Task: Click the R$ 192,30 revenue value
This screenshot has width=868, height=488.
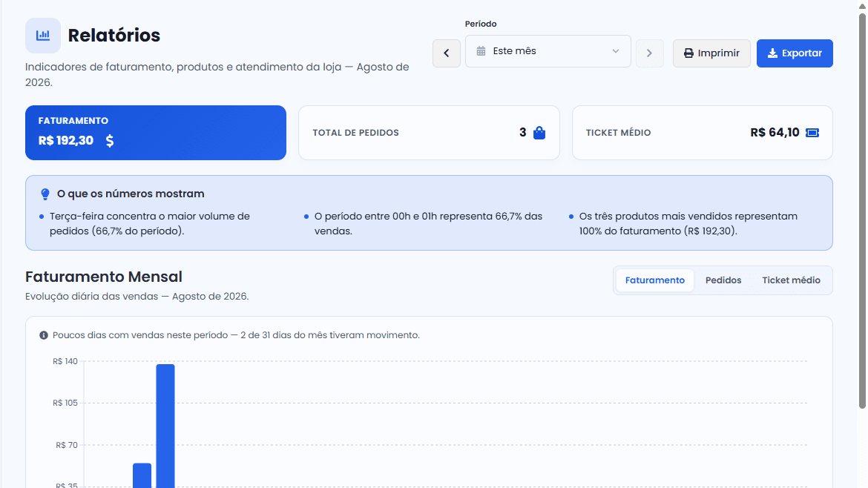Action: [66, 140]
